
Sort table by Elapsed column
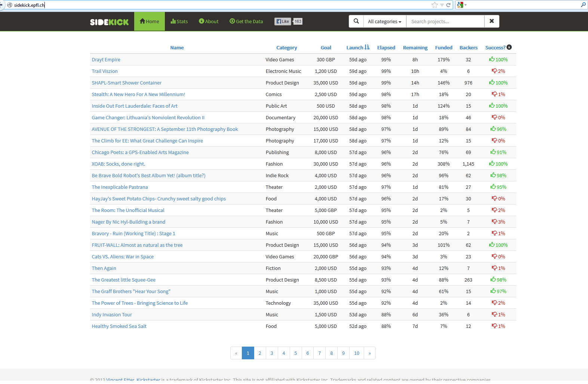pos(386,47)
